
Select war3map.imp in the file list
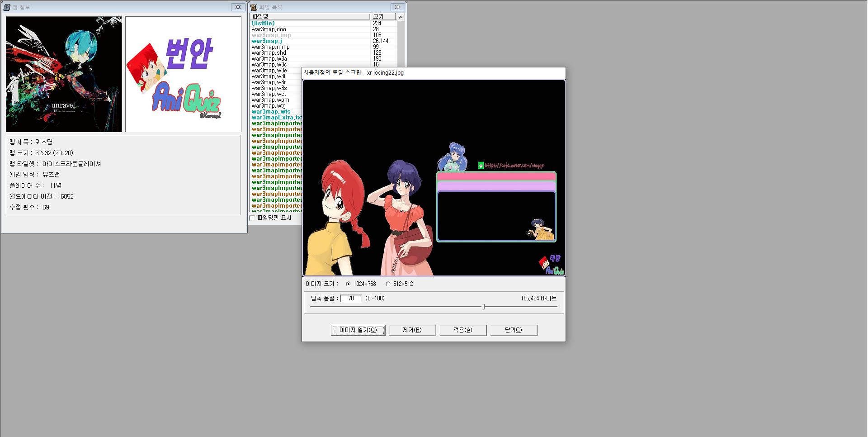(x=271, y=35)
